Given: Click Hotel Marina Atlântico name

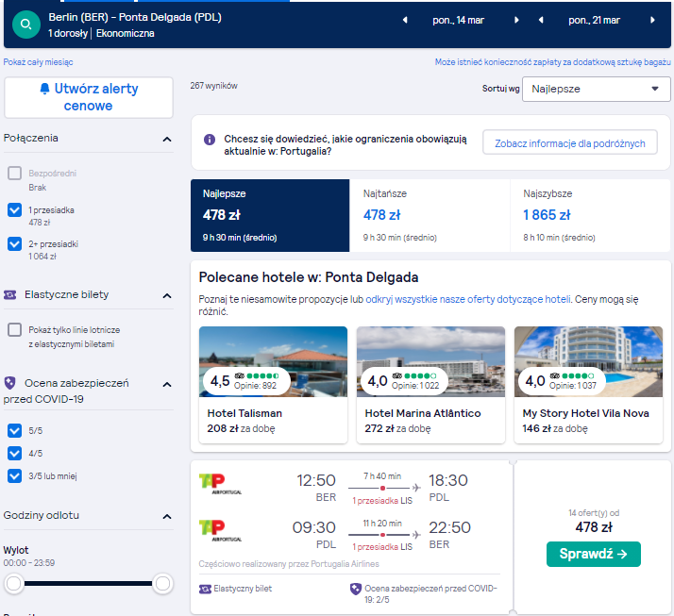Looking at the screenshot, I should [x=423, y=413].
